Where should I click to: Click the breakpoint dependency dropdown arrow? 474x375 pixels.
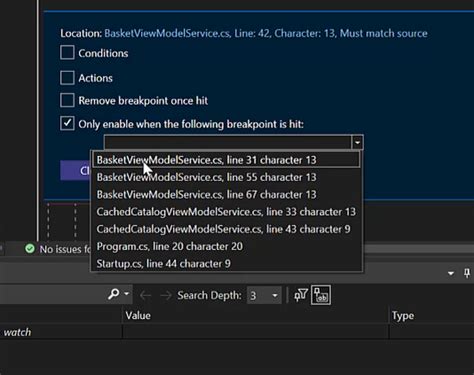(357, 142)
